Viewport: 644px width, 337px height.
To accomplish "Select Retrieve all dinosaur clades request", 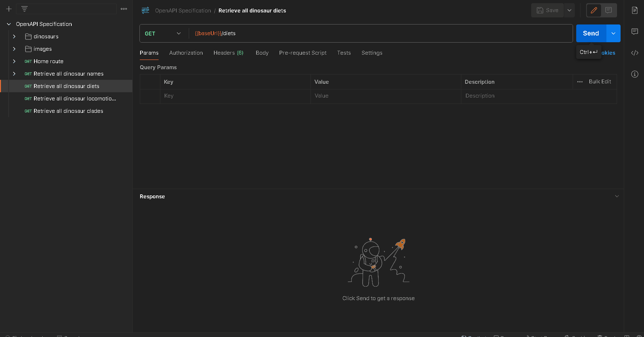I will pyautogui.click(x=68, y=111).
